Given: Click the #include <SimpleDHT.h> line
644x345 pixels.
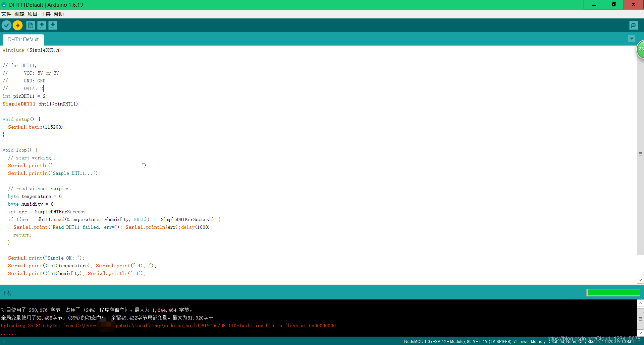Looking at the screenshot, I should pyautogui.click(x=32, y=50).
